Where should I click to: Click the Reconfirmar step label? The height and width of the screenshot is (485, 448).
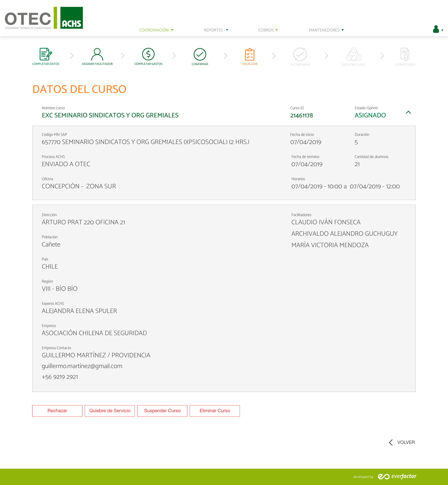300,65
